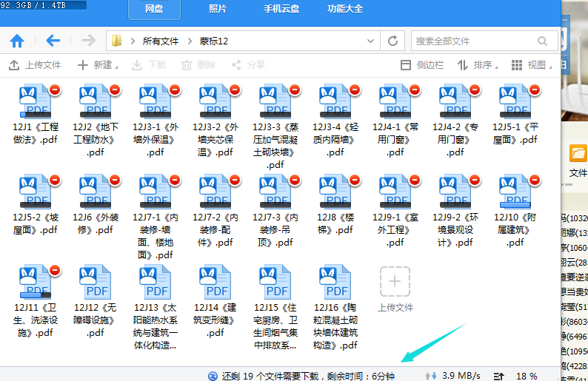
Task: Open the 功能大全 tab
Action: pyautogui.click(x=345, y=9)
